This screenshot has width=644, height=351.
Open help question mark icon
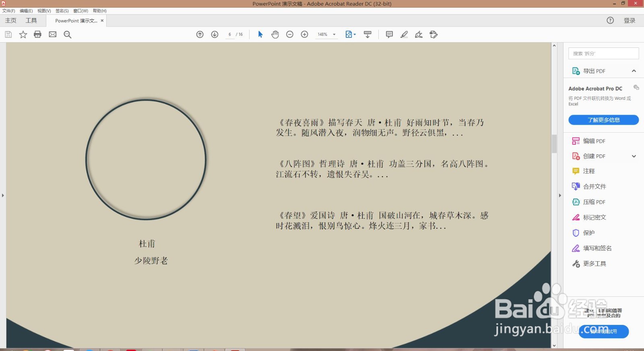pyautogui.click(x=610, y=21)
